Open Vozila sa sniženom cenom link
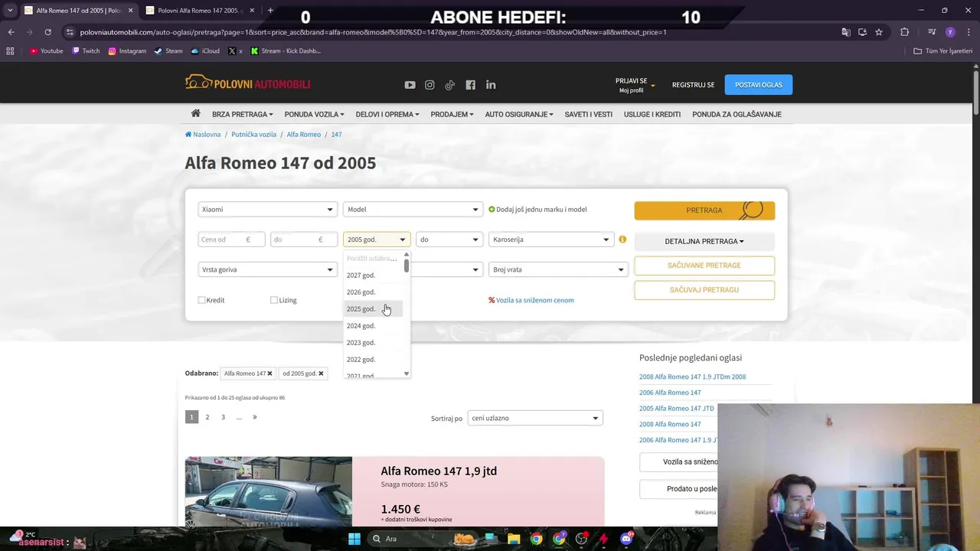Viewport: 980px width, 551px height. [x=531, y=300]
